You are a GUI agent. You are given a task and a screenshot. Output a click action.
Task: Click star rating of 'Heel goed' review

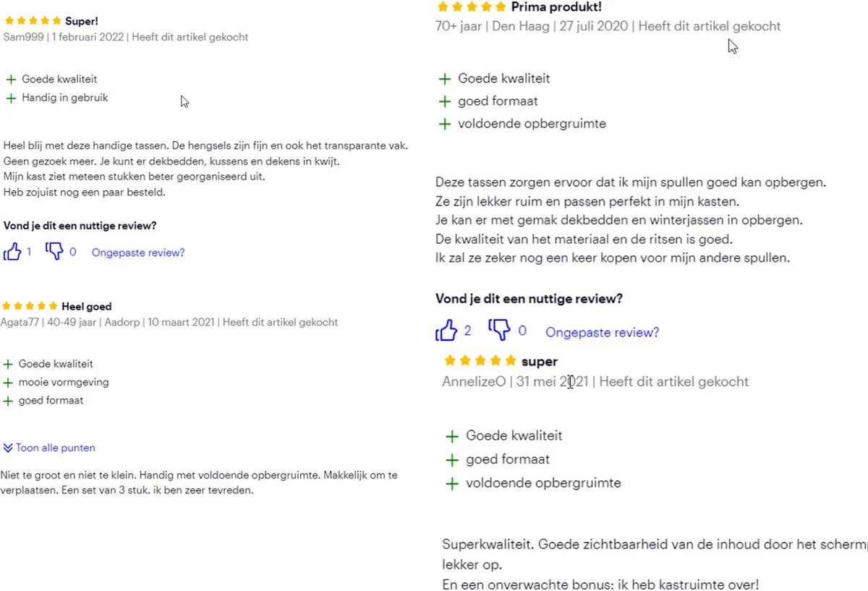coord(30,306)
